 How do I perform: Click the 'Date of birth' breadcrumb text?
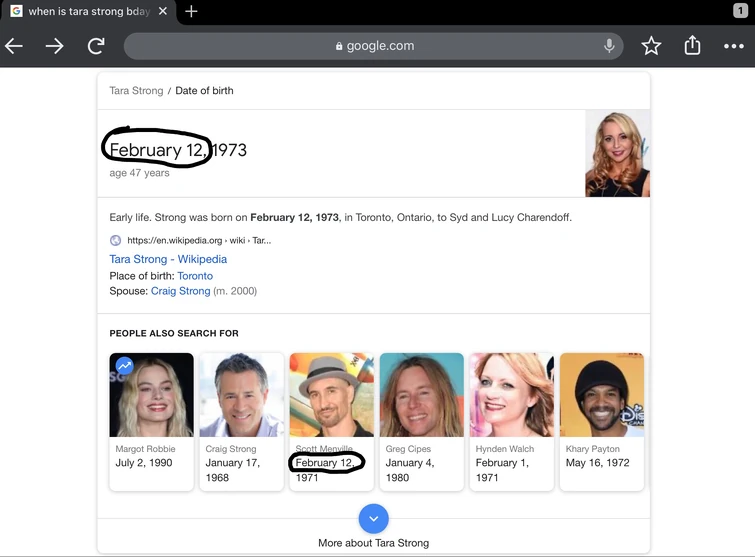[x=204, y=91]
